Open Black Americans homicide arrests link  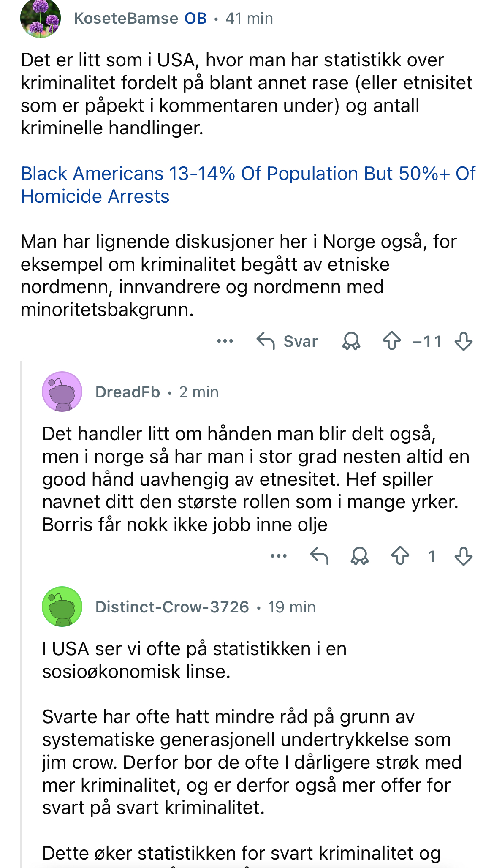(x=248, y=185)
